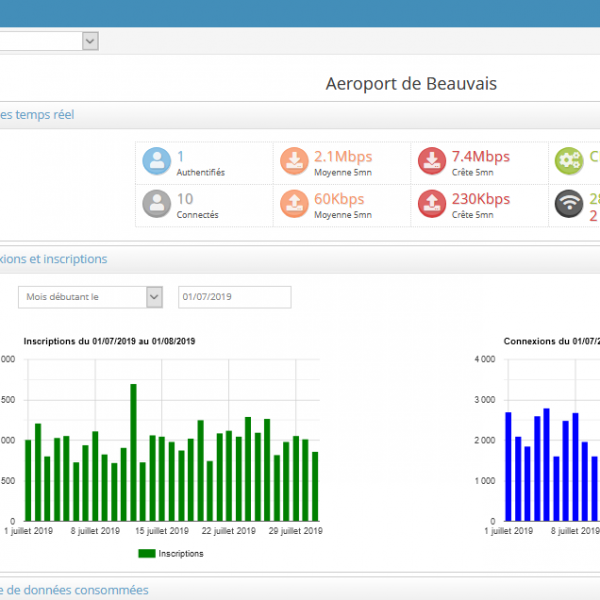Click the '4 000' axis value on Connexions chart
The image size is (600, 600).
click(485, 359)
